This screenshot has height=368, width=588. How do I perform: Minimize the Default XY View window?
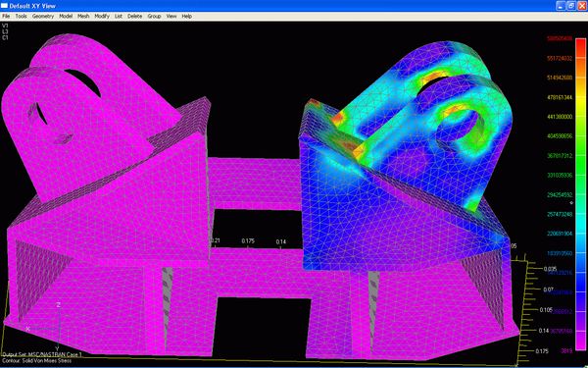pos(561,6)
